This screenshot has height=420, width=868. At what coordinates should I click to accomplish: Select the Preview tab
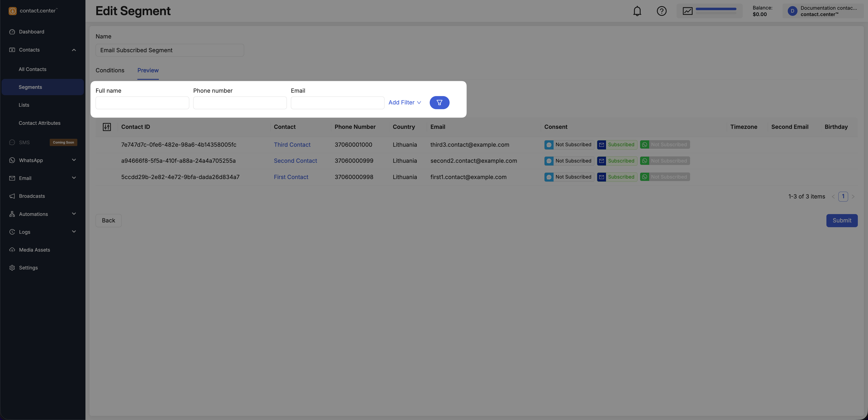pyautogui.click(x=148, y=70)
